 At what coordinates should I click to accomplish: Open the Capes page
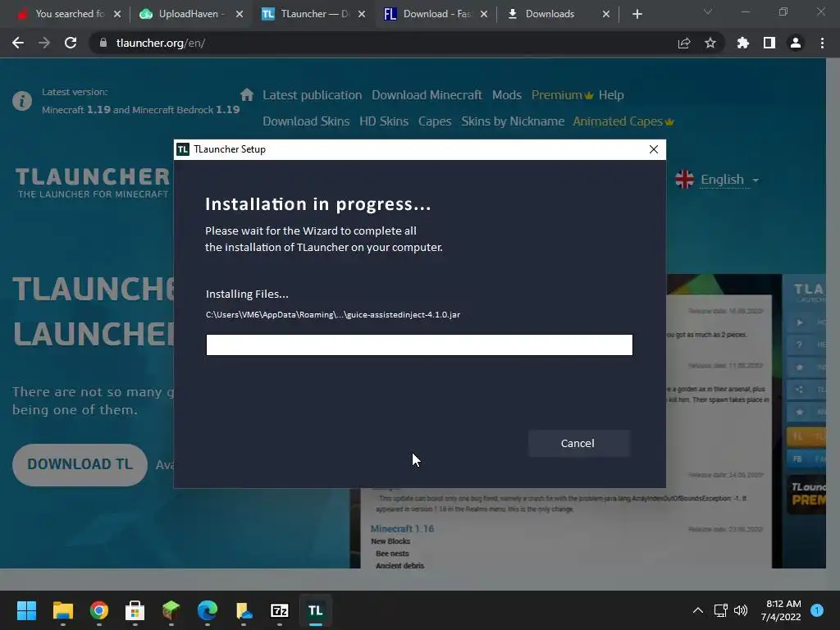(435, 121)
